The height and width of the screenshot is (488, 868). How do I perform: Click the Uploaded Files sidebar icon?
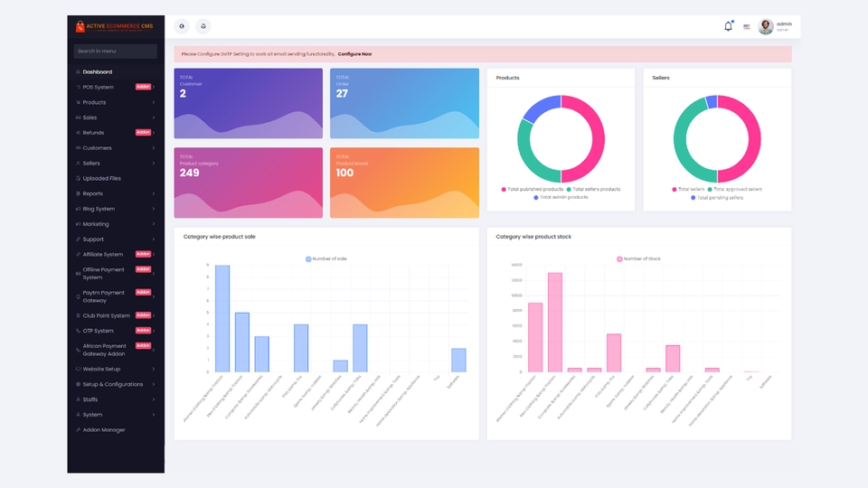pos(78,178)
